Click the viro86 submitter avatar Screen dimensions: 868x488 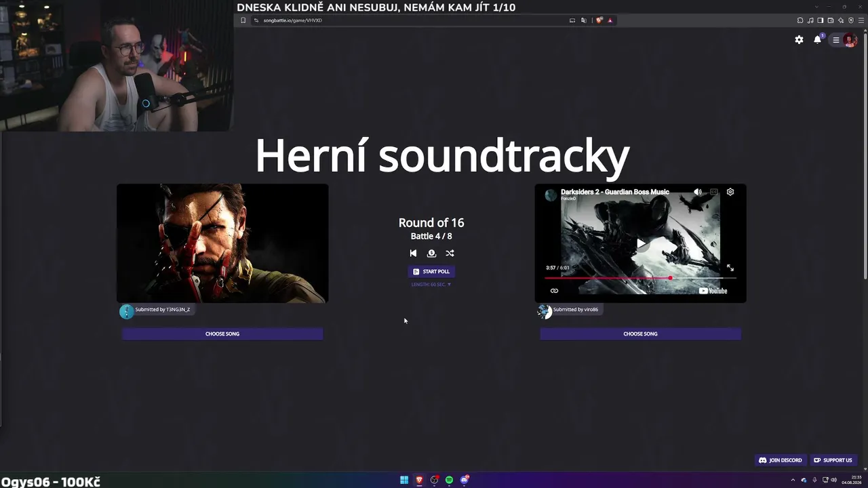[x=545, y=311]
